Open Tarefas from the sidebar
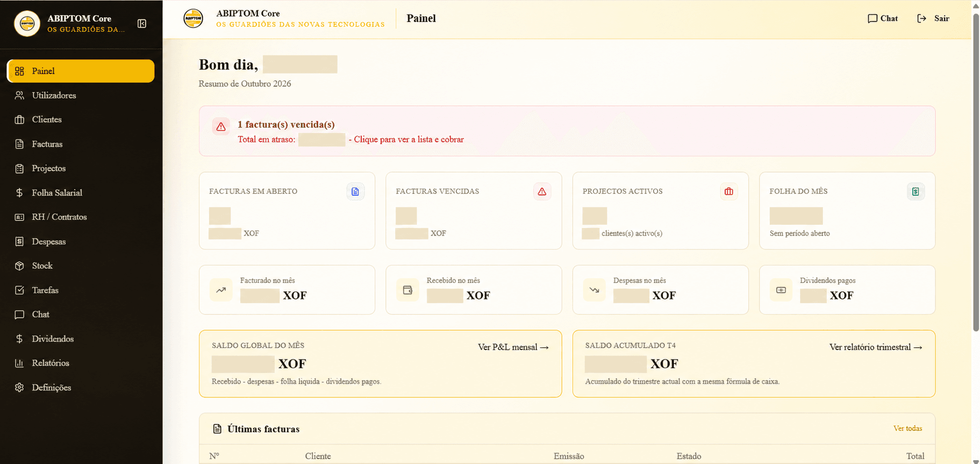 coord(81,290)
